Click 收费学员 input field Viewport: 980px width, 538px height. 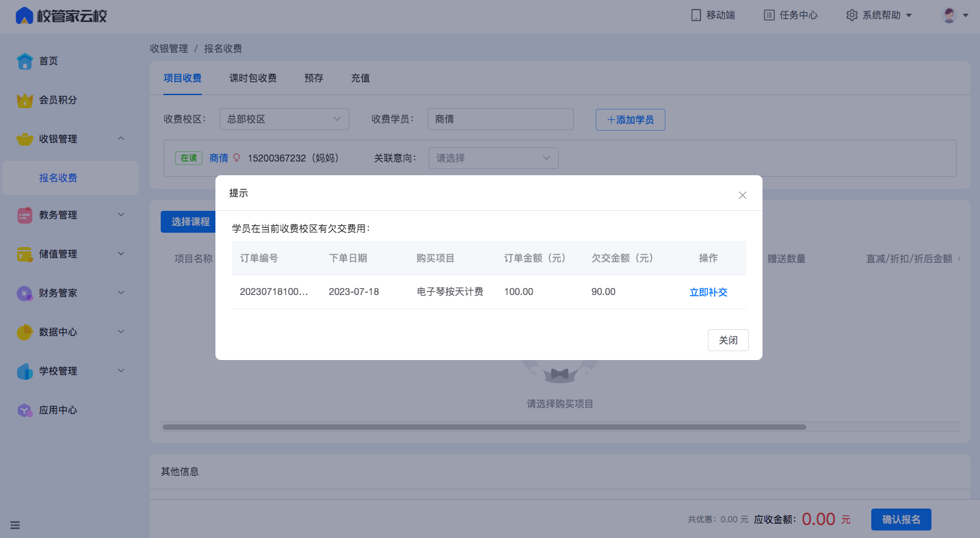(501, 119)
